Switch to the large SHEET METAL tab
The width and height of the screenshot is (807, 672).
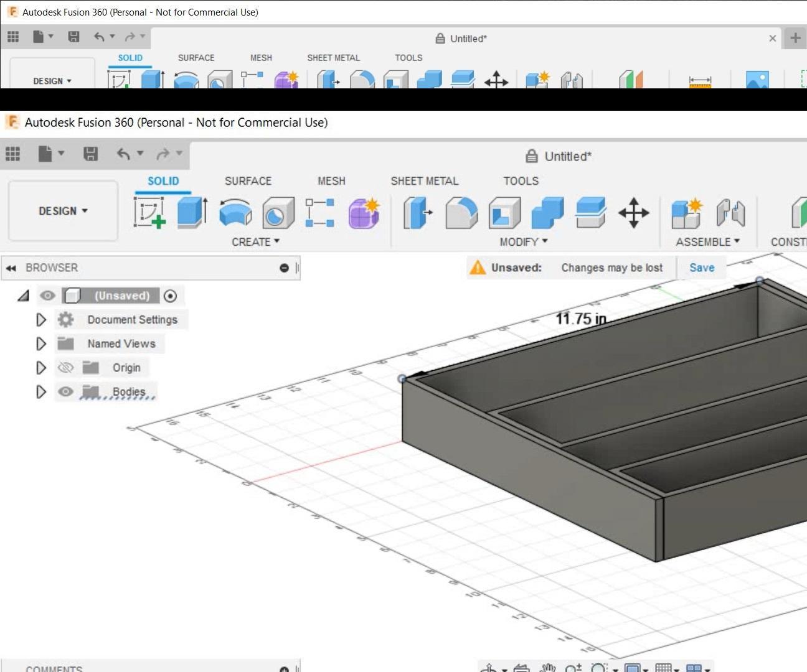(x=424, y=181)
